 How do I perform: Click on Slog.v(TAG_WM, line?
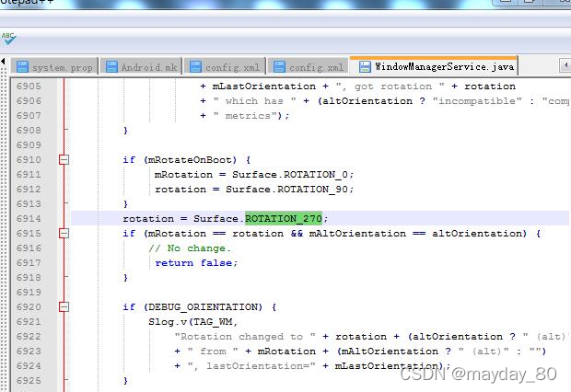192,322
